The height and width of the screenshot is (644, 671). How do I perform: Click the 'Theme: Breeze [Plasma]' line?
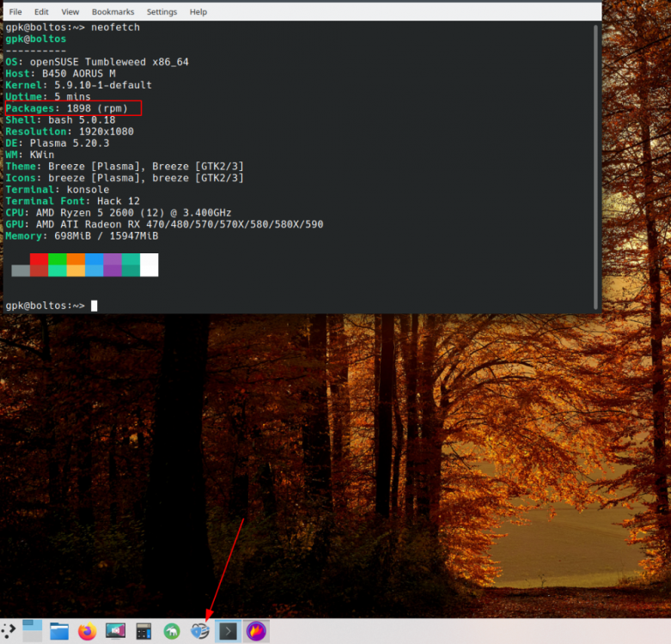click(x=125, y=166)
